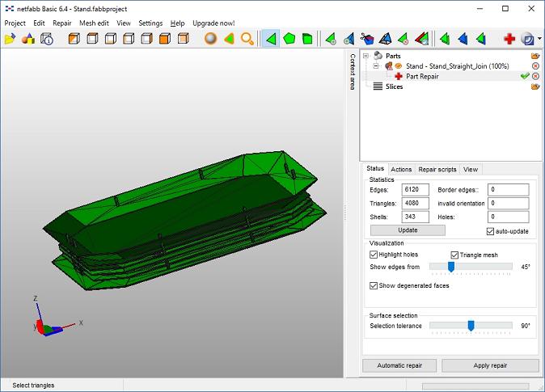Click the green check on Part Repair
The height and width of the screenshot is (392, 545).
(524, 76)
